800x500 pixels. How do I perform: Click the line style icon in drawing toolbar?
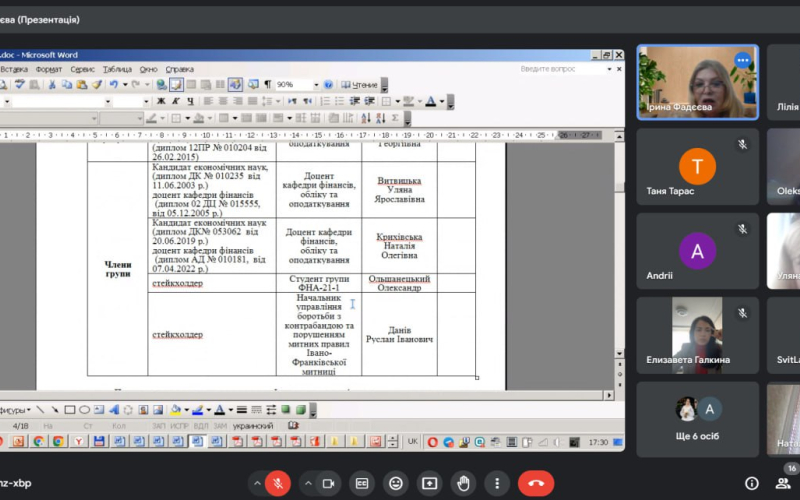[242, 410]
